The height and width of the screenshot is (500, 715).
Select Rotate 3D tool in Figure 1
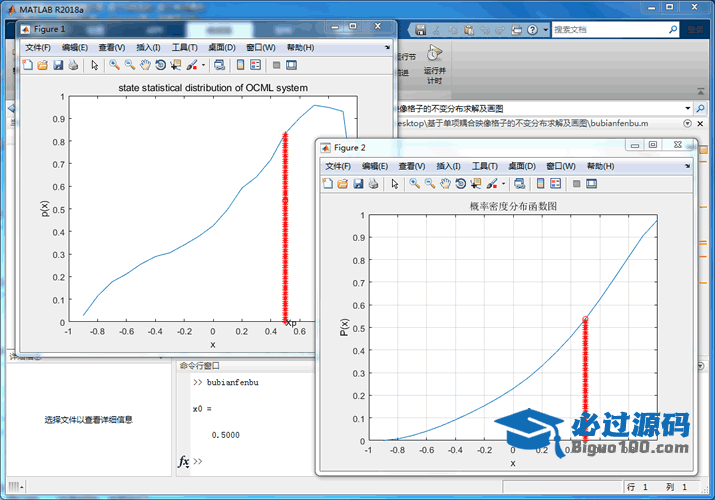[x=161, y=65]
